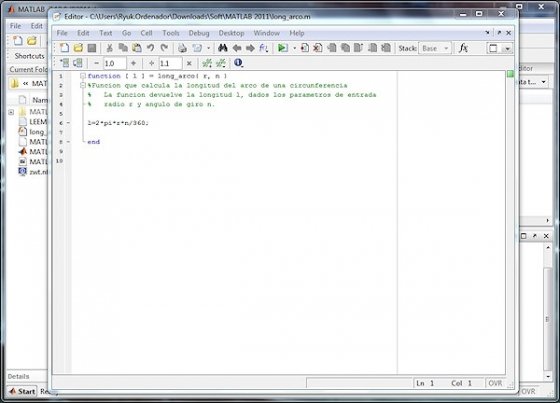Open a file using Editor folder icon
Screen dimensions: 560x403
pos(78,48)
